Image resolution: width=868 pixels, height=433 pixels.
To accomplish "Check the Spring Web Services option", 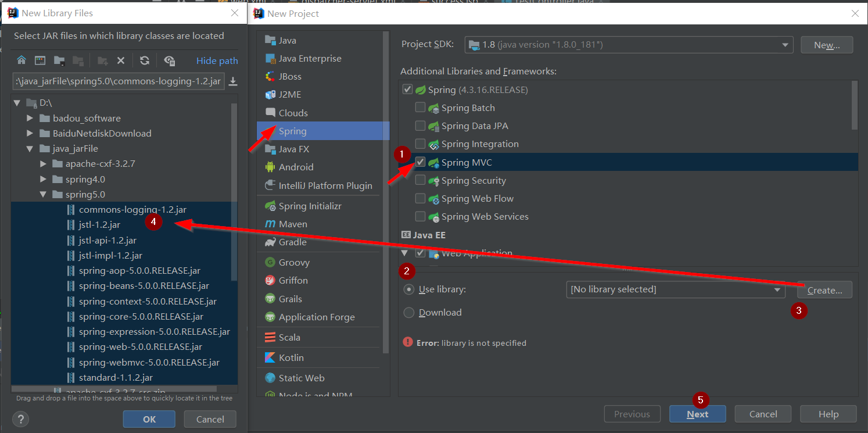I will point(420,216).
